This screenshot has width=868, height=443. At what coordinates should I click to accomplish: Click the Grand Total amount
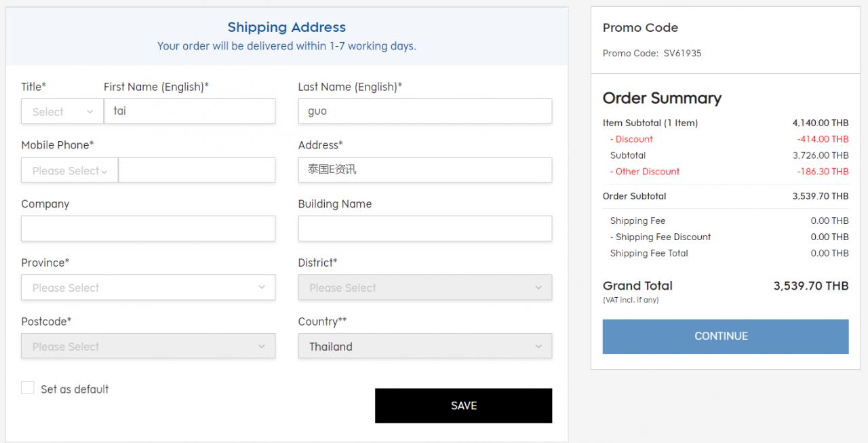pos(810,286)
